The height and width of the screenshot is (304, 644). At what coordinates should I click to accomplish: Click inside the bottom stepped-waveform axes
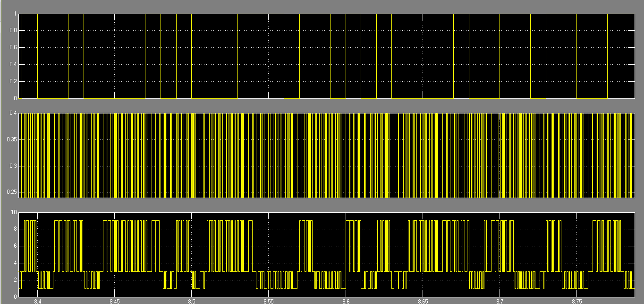pos(327,255)
